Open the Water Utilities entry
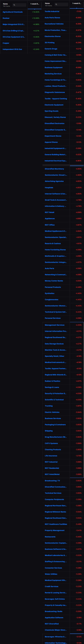The width and height of the screenshot is (84, 644). tap(51, 574)
